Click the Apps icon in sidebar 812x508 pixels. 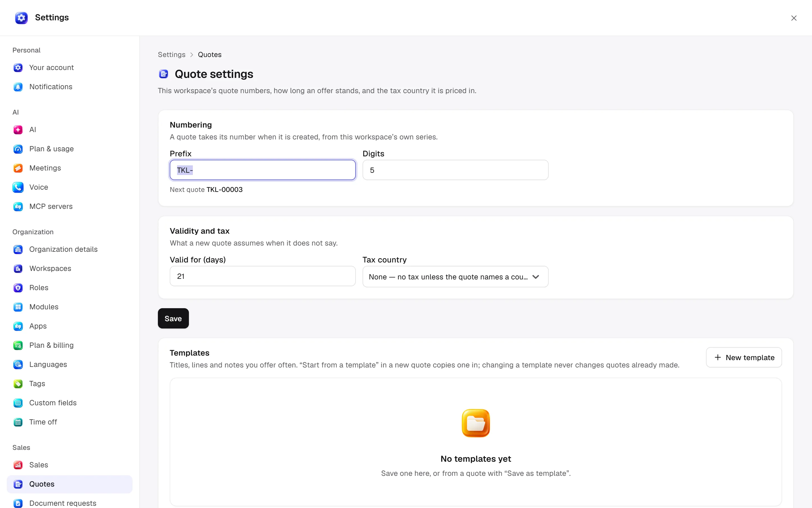coord(18,326)
